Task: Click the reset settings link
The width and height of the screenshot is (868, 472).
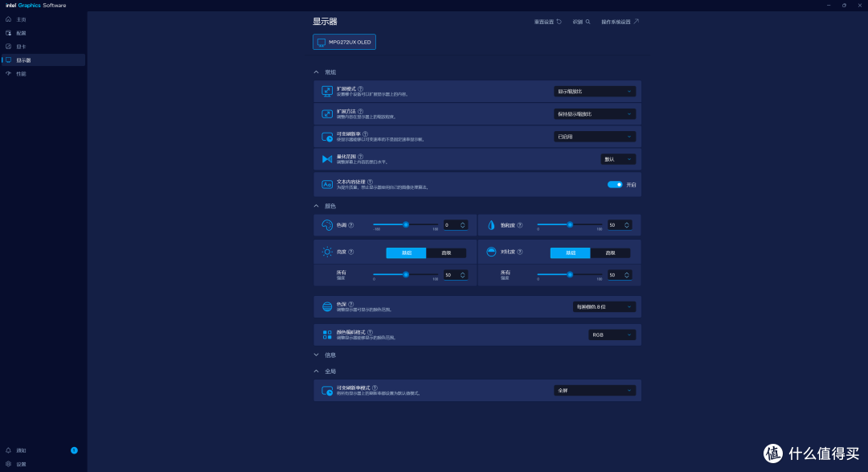Action: [x=547, y=23]
